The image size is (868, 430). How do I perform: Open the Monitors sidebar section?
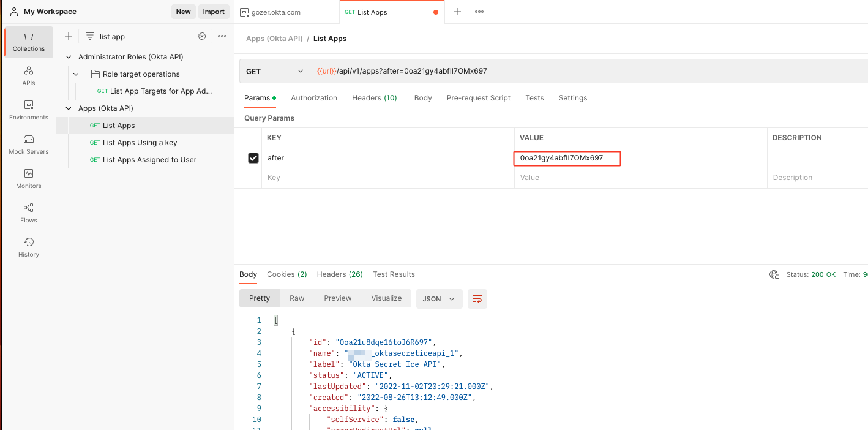click(29, 179)
